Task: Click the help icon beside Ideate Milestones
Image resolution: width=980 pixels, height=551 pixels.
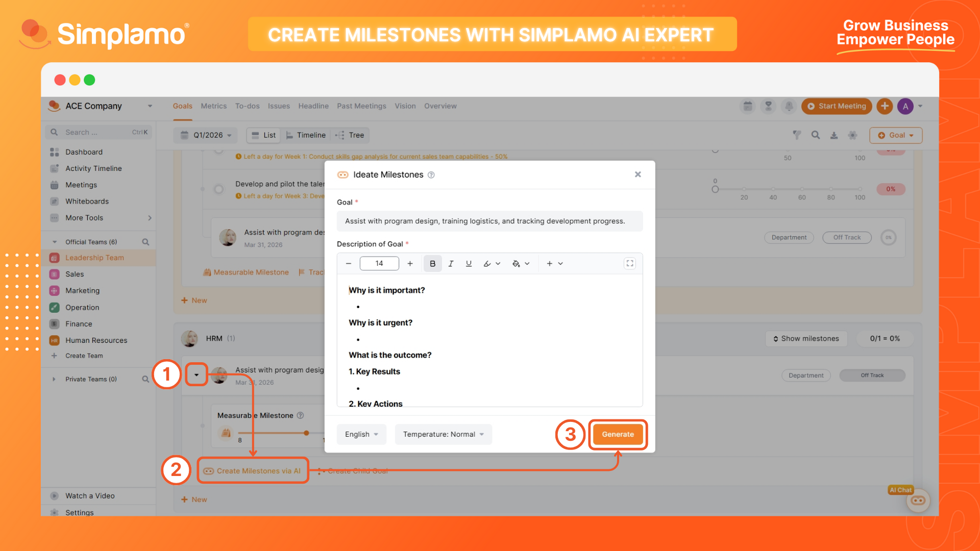Action: (x=431, y=175)
